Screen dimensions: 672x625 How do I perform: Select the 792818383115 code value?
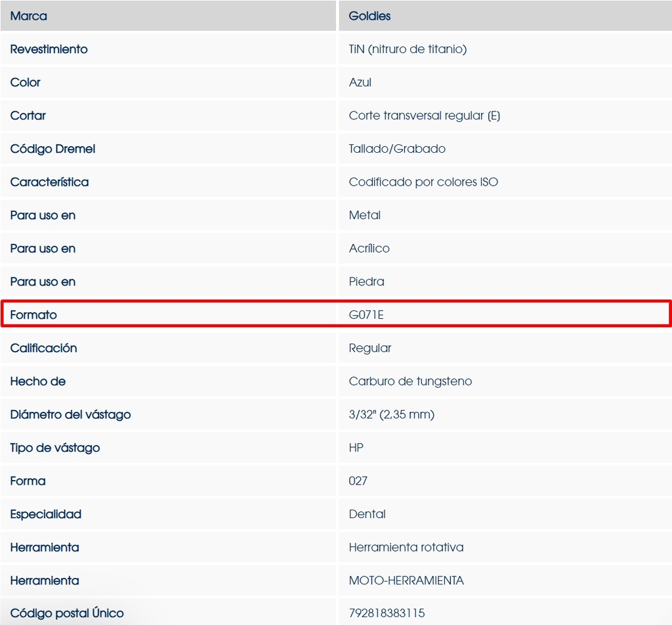click(387, 613)
